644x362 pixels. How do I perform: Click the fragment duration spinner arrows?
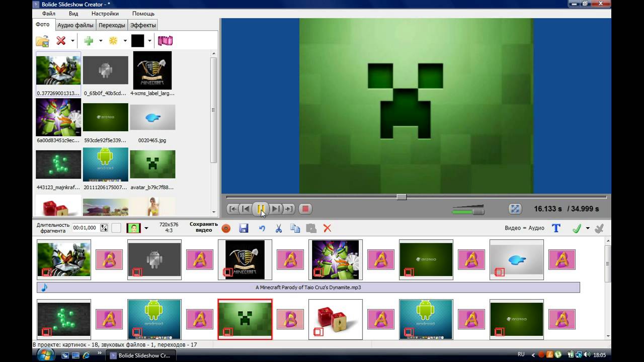(104, 228)
